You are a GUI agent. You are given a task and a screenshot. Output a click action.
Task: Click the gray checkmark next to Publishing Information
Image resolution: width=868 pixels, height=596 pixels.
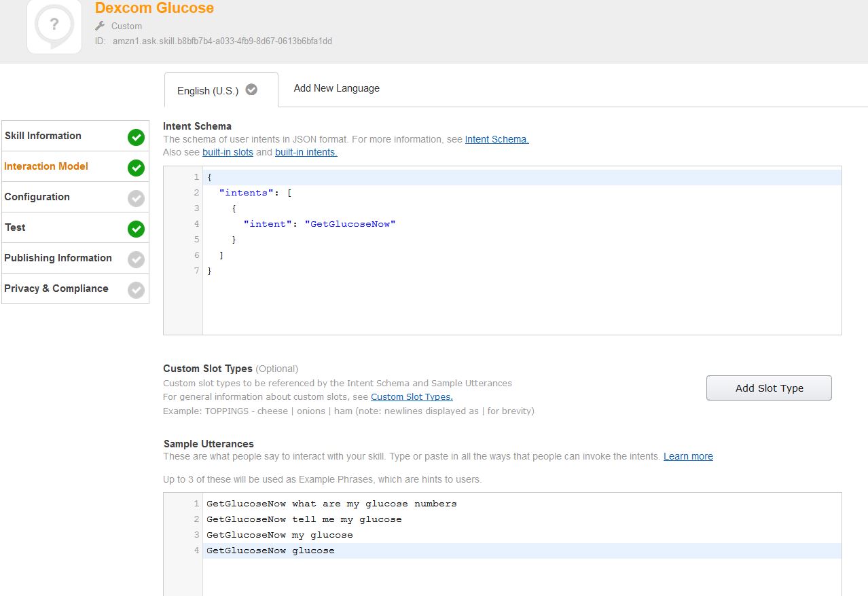point(136,259)
